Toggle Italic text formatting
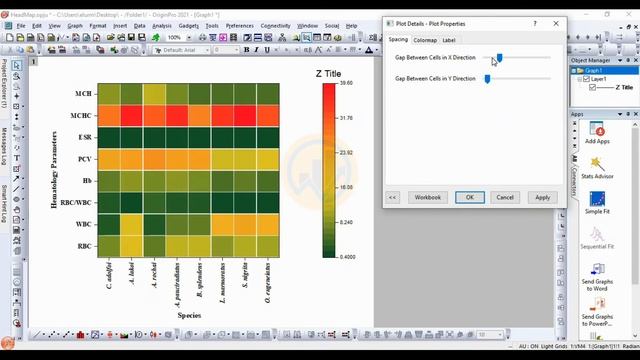The height and width of the screenshot is (360, 640). click(x=256, y=50)
